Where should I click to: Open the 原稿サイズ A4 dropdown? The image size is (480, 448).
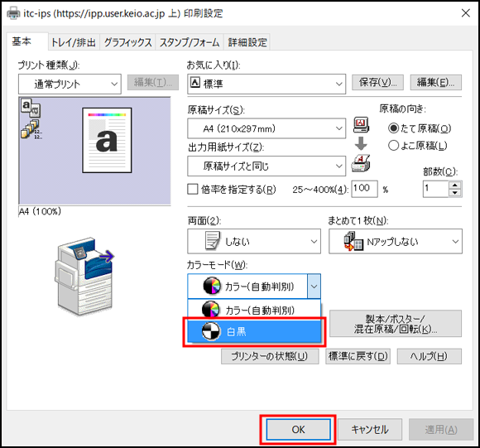[x=266, y=128]
